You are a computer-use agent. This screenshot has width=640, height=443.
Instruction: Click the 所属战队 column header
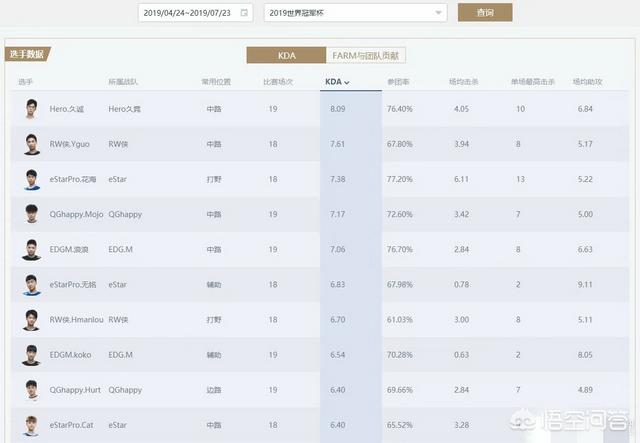123,82
